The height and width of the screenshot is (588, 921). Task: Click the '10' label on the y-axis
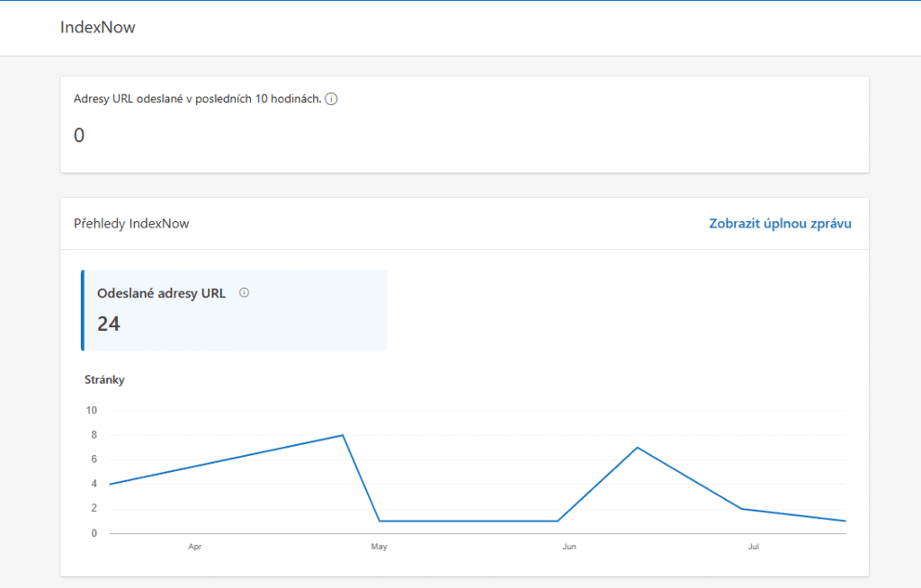(91, 411)
